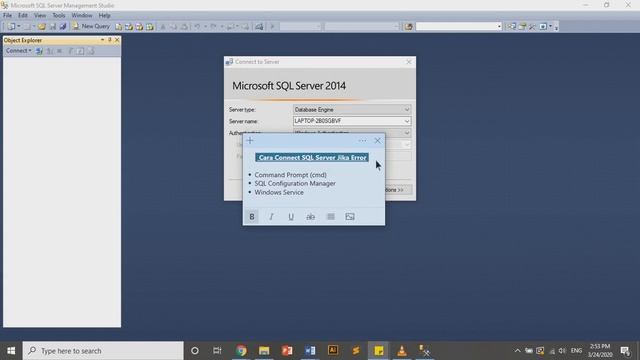
Task: Open SQL Server Management Studio taskbar icon
Action: point(424,351)
